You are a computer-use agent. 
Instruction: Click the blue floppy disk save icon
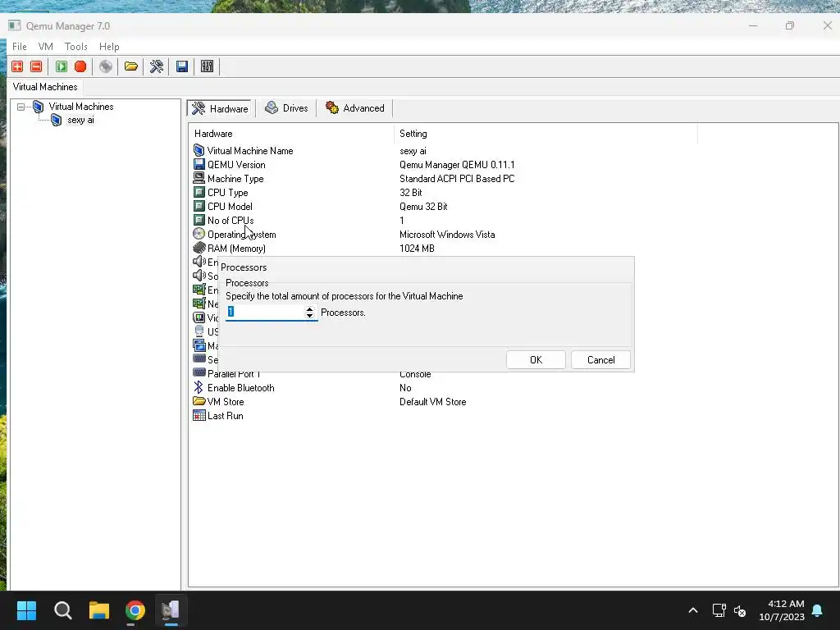(181, 66)
